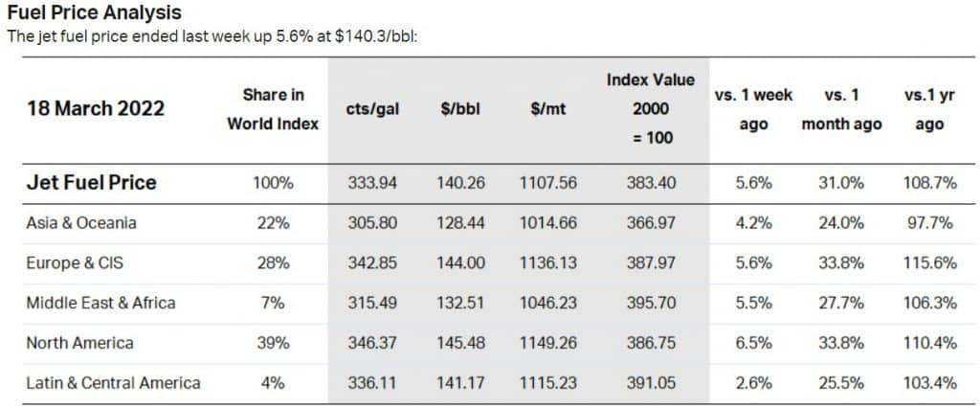Select the 108.7% year-over-year value

pyautogui.click(x=930, y=183)
